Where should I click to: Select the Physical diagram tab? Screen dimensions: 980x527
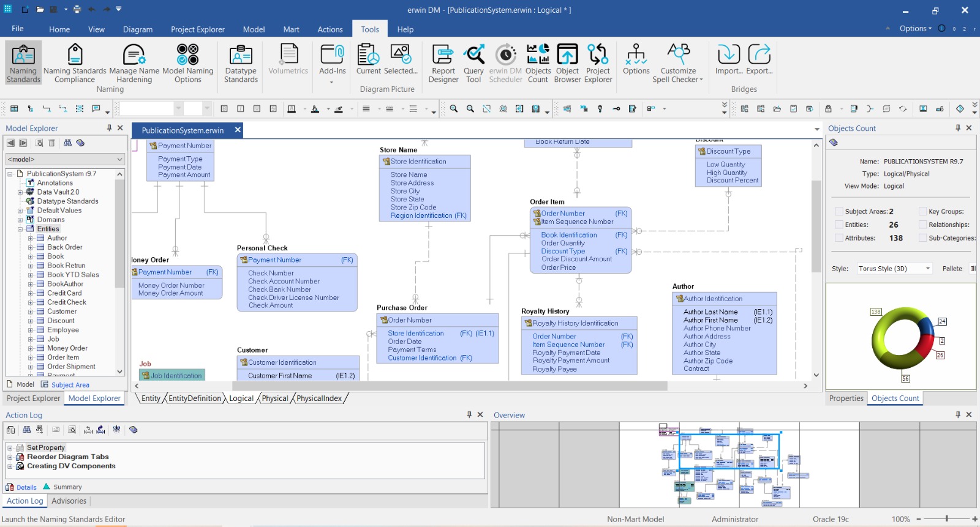point(275,398)
